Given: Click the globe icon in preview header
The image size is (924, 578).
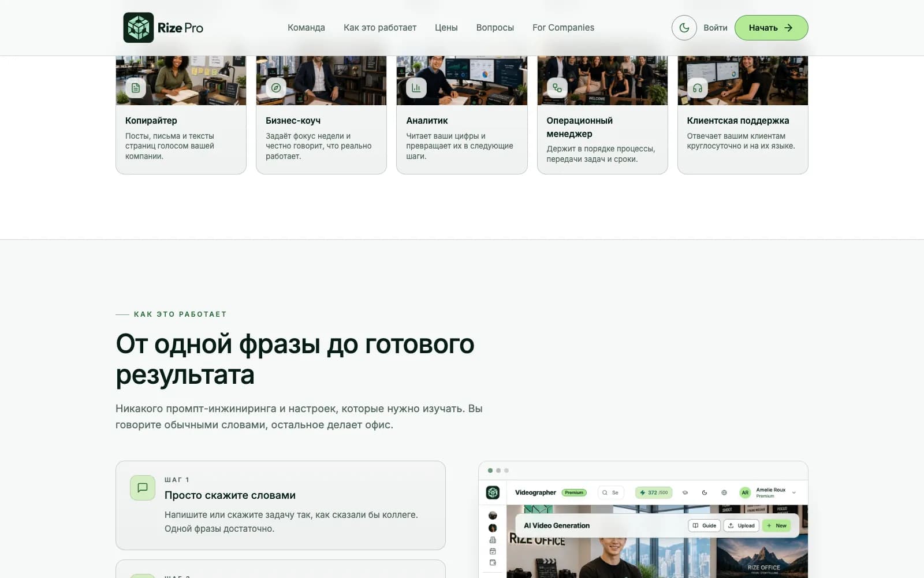Looking at the screenshot, I should pos(724,492).
